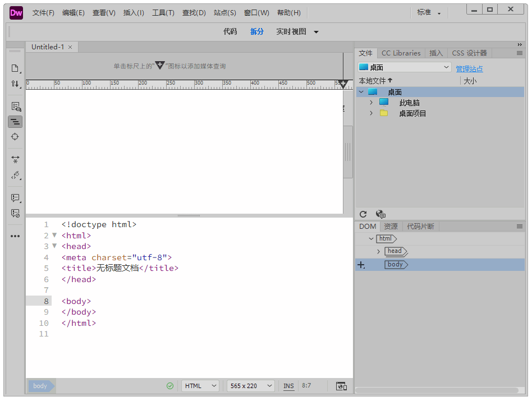Refresh the Files panel list
532x401 pixels.
coord(363,214)
